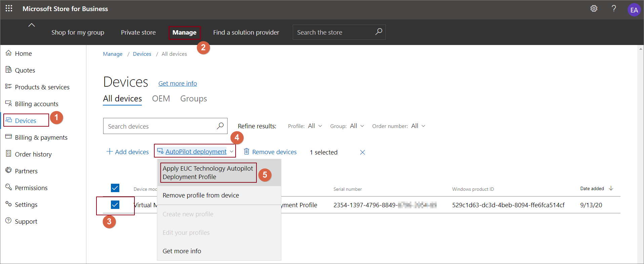Click the page scrollbar up arrow
Image resolution: width=644 pixels, height=264 pixels.
pos(641,49)
